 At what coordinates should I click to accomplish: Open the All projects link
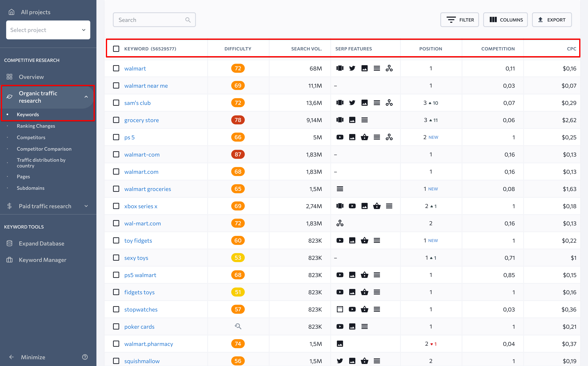pyautogui.click(x=36, y=12)
